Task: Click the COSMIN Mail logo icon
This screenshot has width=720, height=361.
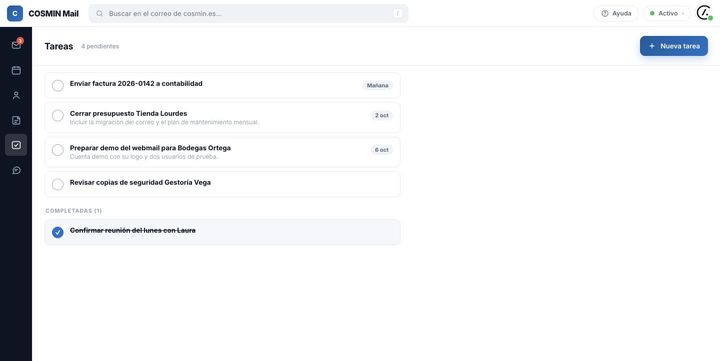Action: click(x=15, y=13)
